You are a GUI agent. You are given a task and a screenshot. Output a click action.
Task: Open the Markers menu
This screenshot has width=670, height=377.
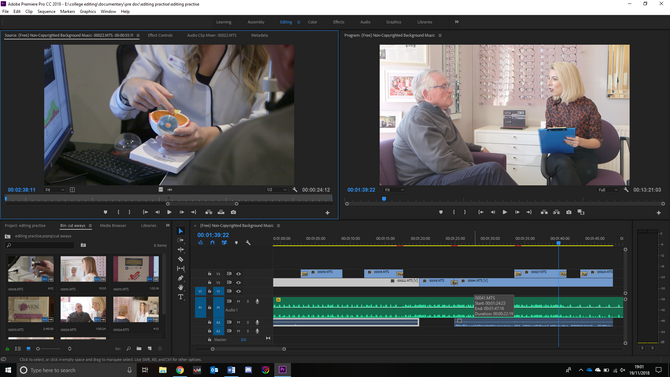click(68, 12)
